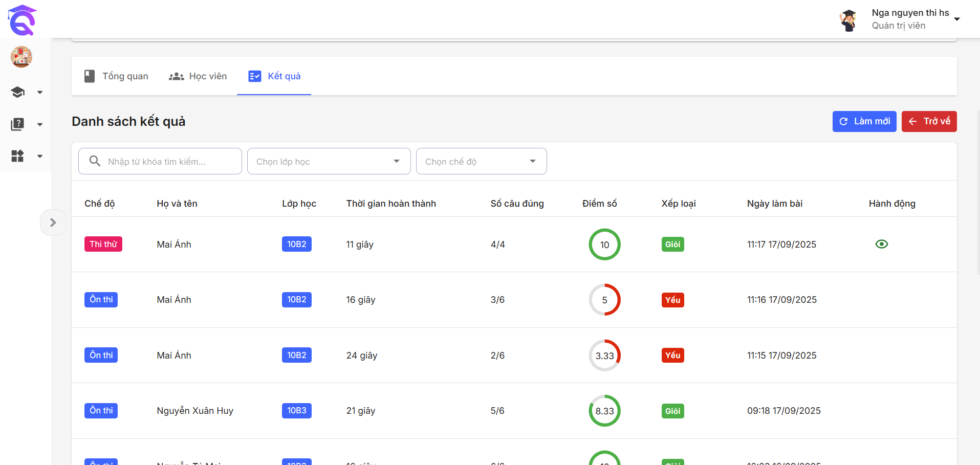Image resolution: width=980 pixels, height=465 pixels.
Task: Click the Chế độ column header
Action: tap(100, 204)
